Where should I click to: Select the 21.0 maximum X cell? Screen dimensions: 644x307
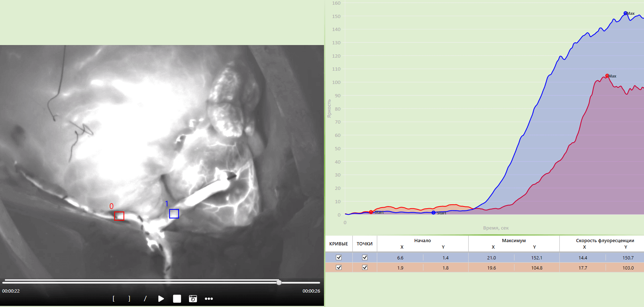[491, 258]
